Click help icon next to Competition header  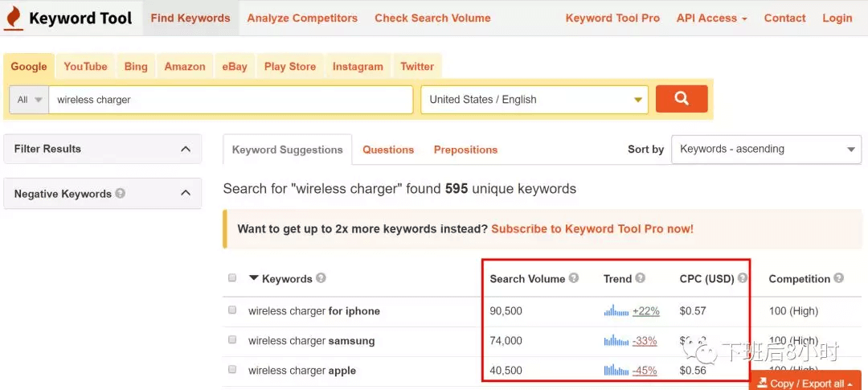(839, 278)
